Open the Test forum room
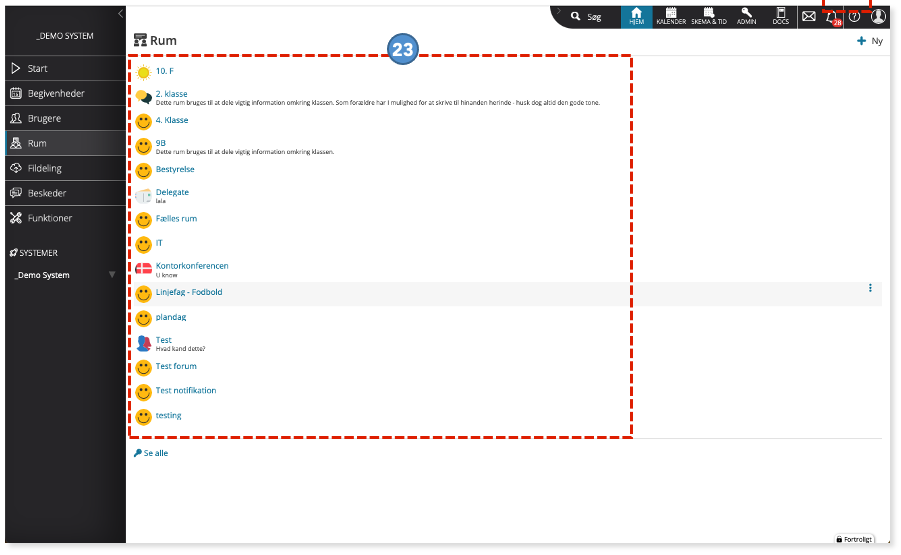This screenshot has width=901, height=555. [x=176, y=366]
